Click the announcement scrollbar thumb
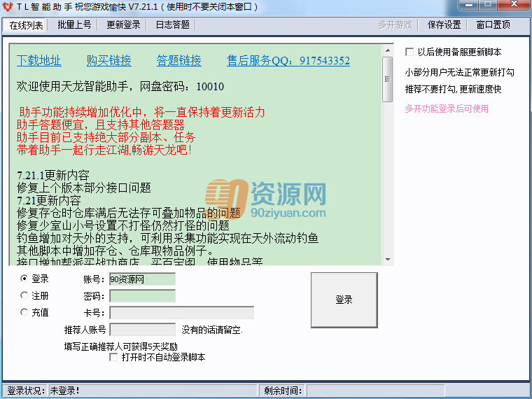532x399 pixels. pos(388,79)
